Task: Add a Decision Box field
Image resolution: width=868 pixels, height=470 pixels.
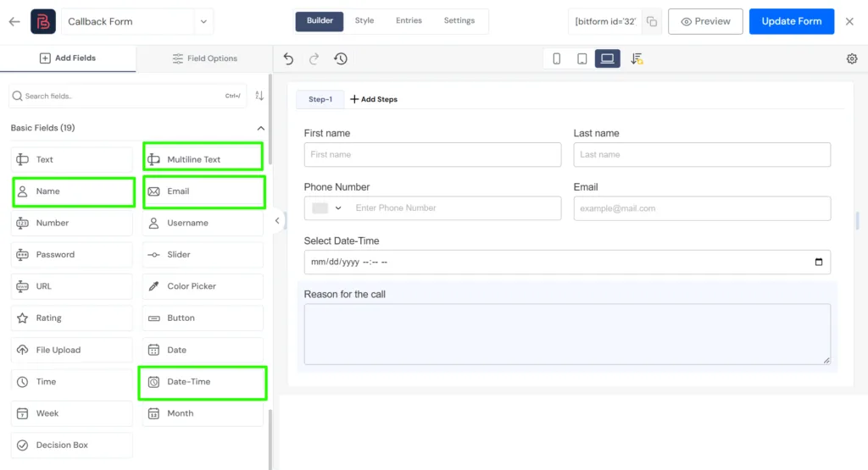Action: click(72, 445)
